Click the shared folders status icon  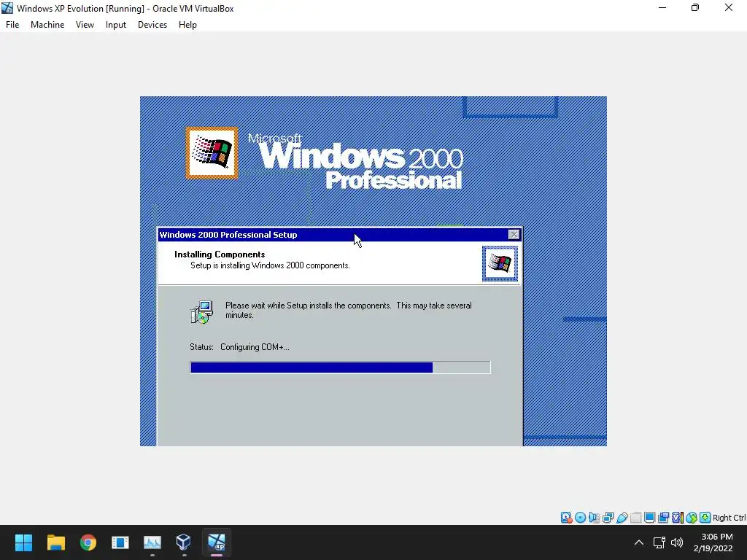[x=635, y=518]
